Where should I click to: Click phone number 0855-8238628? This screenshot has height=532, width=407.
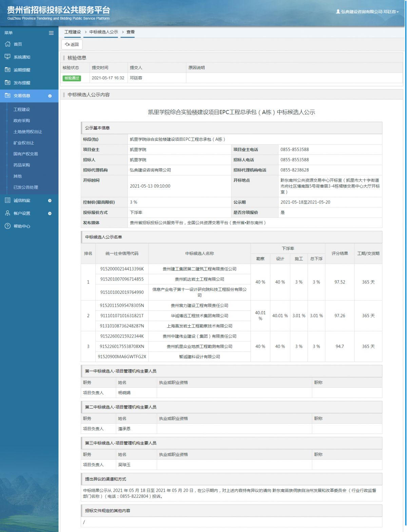coord(294,170)
